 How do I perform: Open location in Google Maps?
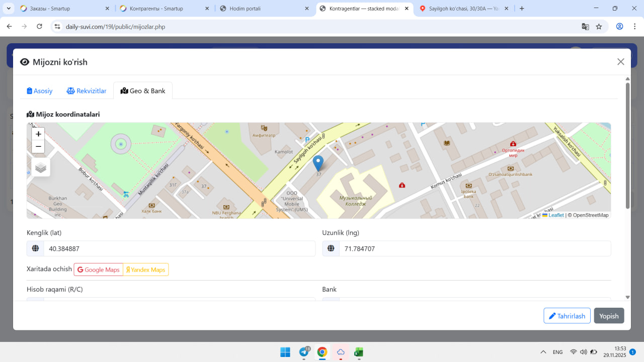pos(99,269)
